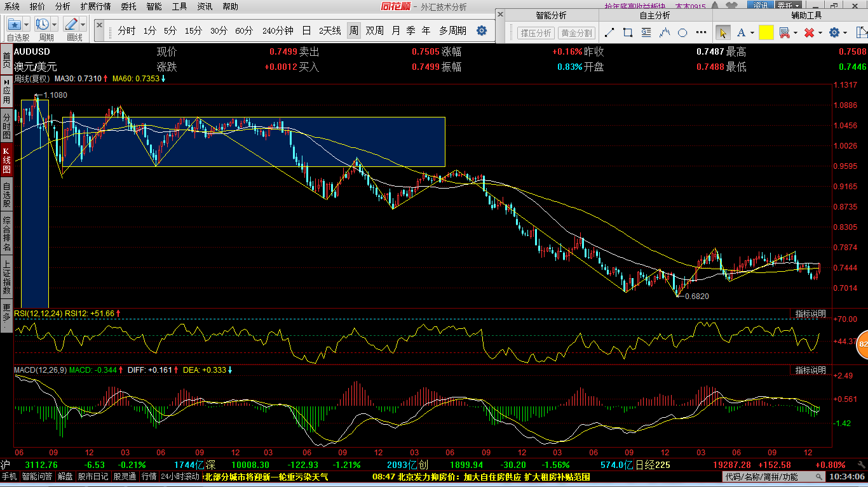Open the 扩展行情 menu

[x=95, y=6]
